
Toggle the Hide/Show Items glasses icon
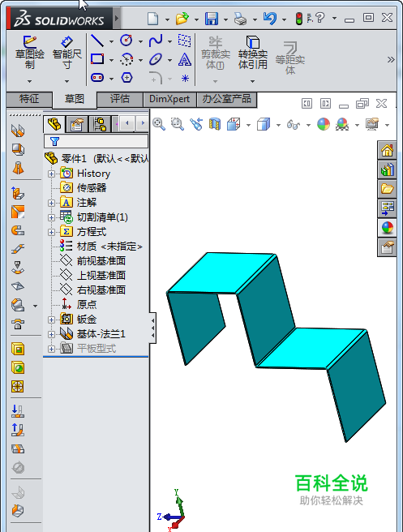[294, 125]
